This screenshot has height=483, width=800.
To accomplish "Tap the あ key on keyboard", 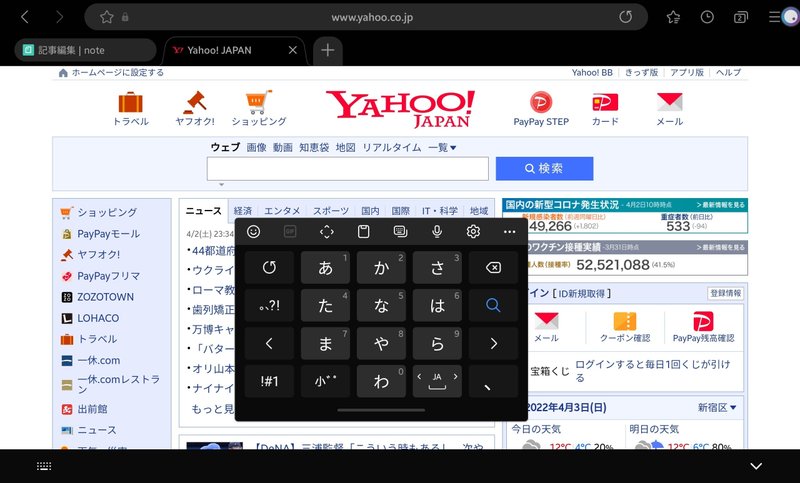I will [325, 267].
